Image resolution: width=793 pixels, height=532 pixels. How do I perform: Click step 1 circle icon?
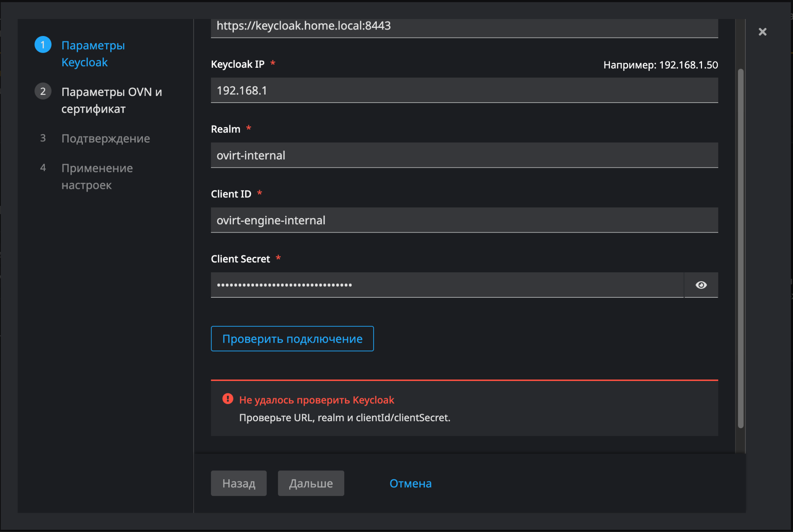[43, 45]
